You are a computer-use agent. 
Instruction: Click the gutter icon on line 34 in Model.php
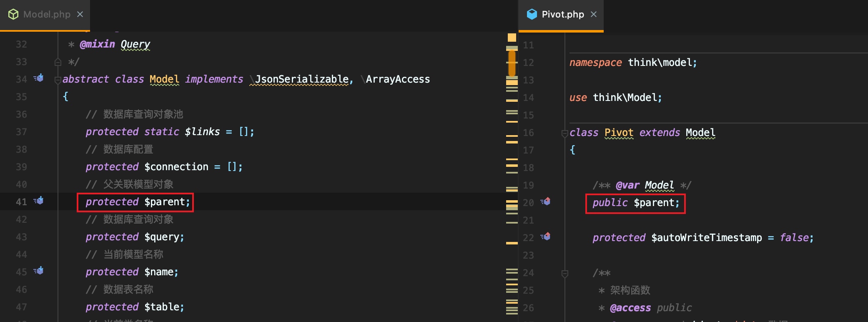(38, 78)
